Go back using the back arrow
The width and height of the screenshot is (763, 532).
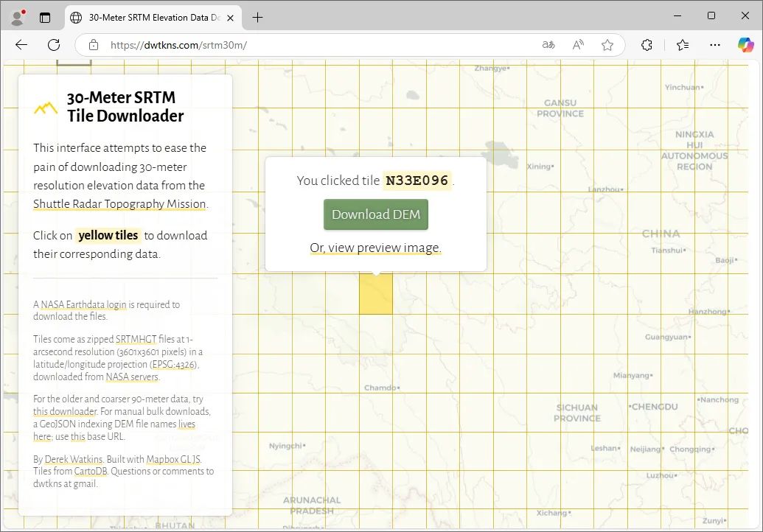[21, 45]
